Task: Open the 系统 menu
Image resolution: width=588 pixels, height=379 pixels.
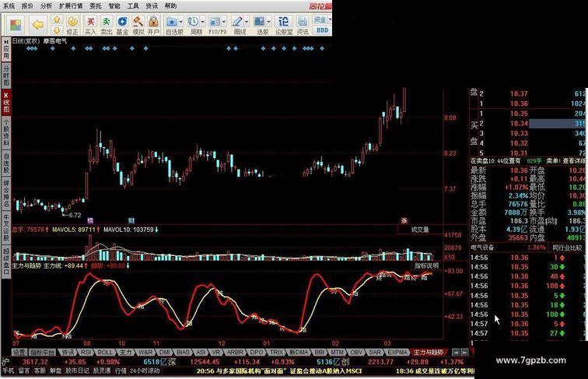Action: [x=9, y=6]
